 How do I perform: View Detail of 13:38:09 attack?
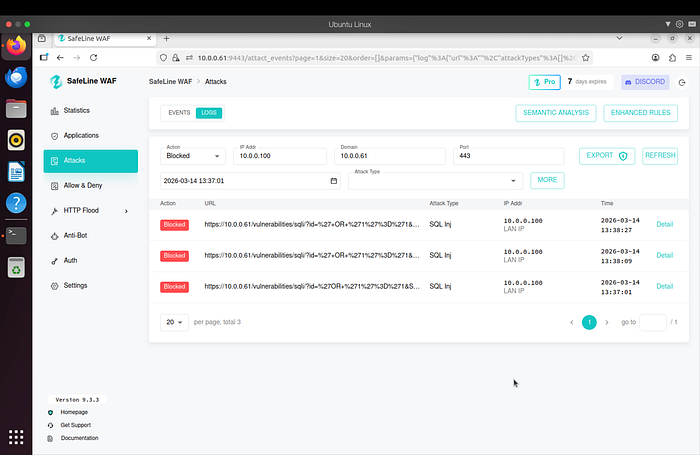(664, 255)
